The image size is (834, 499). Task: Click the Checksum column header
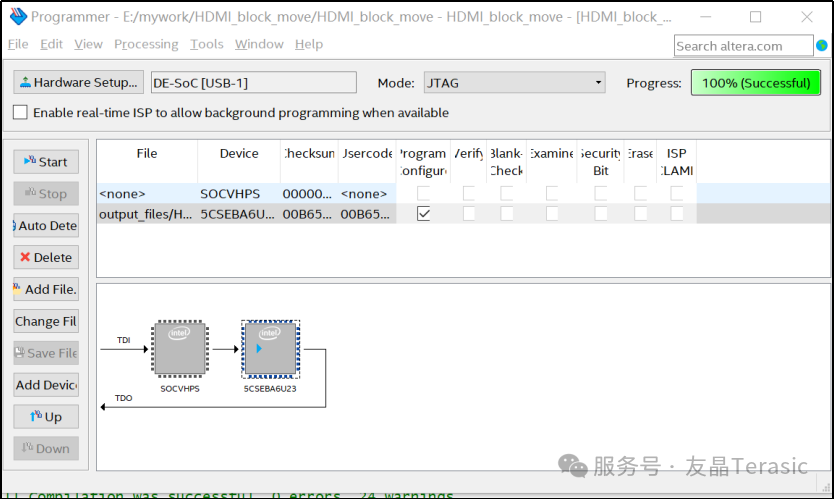(x=310, y=162)
